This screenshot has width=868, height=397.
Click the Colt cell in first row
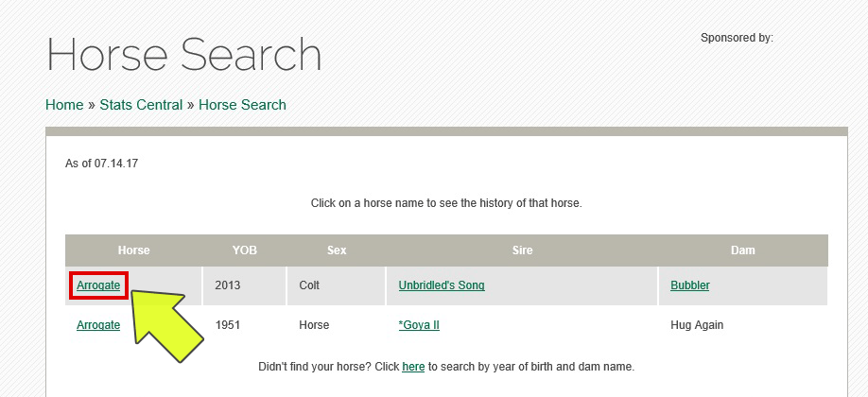pyautogui.click(x=310, y=285)
